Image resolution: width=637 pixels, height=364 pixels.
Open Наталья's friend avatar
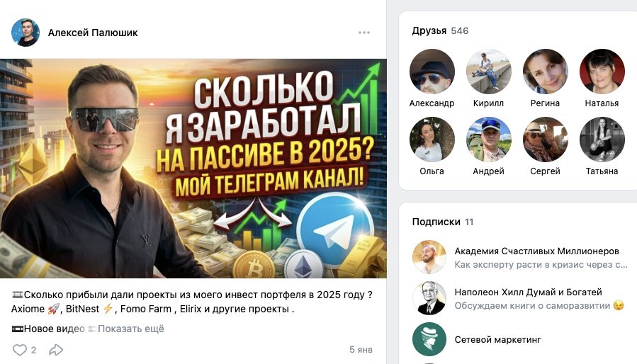pyautogui.click(x=602, y=72)
